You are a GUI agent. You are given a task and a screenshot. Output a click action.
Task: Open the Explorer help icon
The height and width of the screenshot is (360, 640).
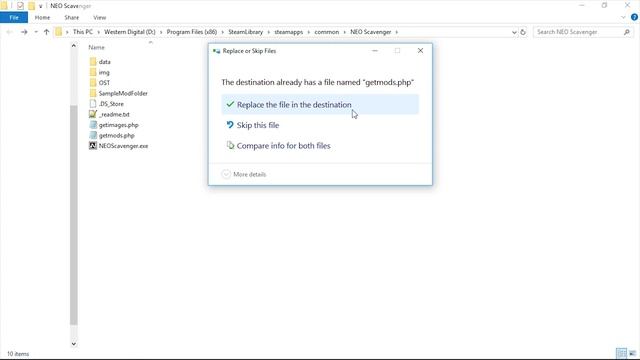pyautogui.click(x=634, y=17)
